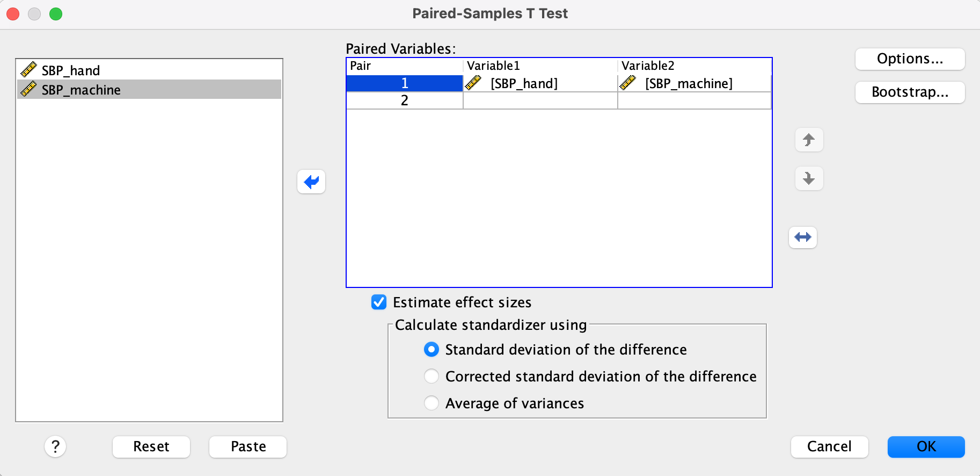The height and width of the screenshot is (476, 980).
Task: Open the Options dialog
Action: [x=910, y=59]
